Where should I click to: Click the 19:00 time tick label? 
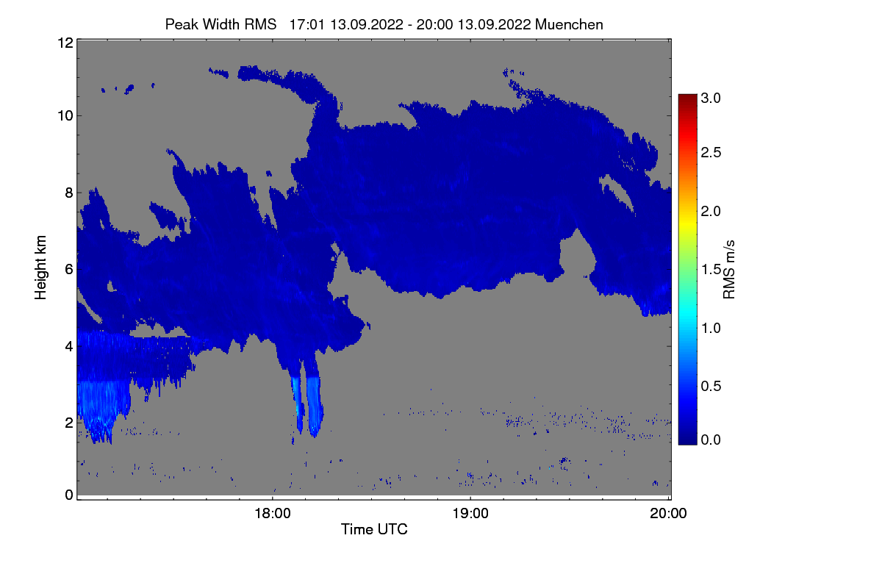470,514
